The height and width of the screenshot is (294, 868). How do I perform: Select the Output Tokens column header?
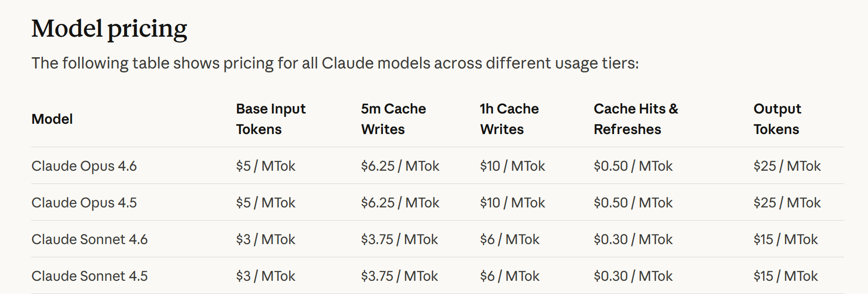(x=777, y=119)
